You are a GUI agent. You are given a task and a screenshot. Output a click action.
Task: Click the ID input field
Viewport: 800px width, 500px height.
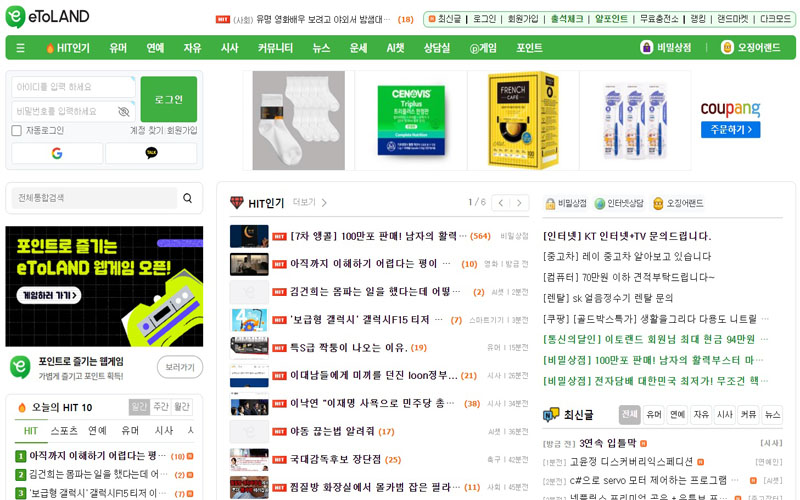click(x=73, y=87)
